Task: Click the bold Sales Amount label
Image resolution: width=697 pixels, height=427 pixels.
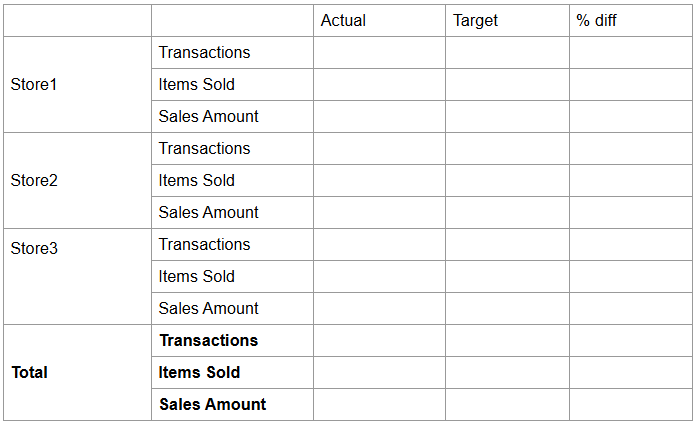Action: point(232,405)
